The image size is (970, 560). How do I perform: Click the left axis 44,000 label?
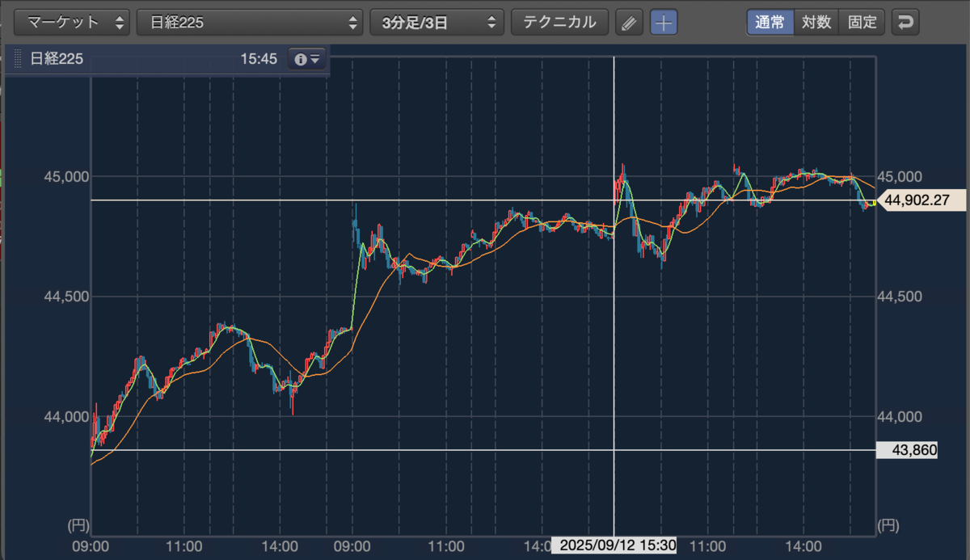67,417
